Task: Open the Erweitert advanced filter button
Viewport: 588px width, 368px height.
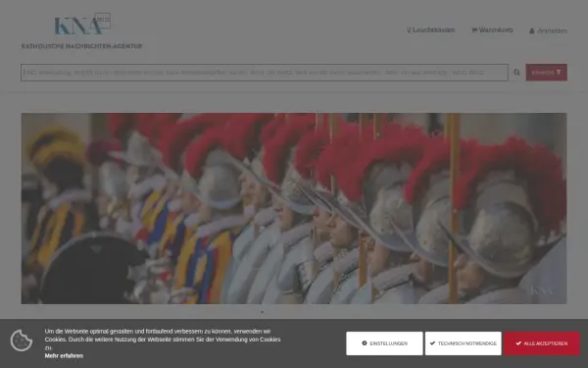Action: point(546,73)
